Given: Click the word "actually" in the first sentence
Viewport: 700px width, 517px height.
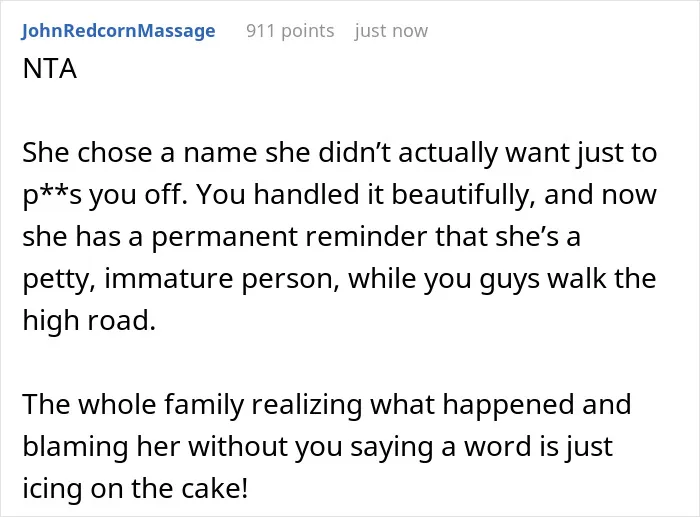Looking at the screenshot, I should 448,153.
